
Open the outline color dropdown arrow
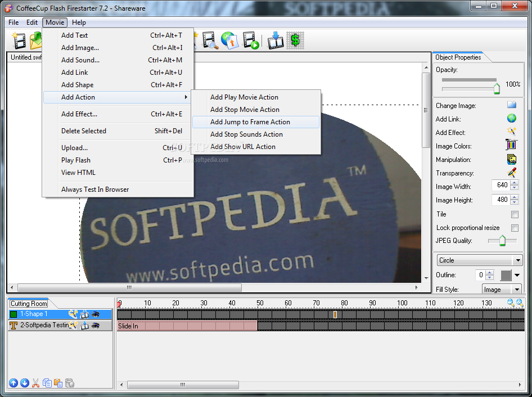[517, 275]
